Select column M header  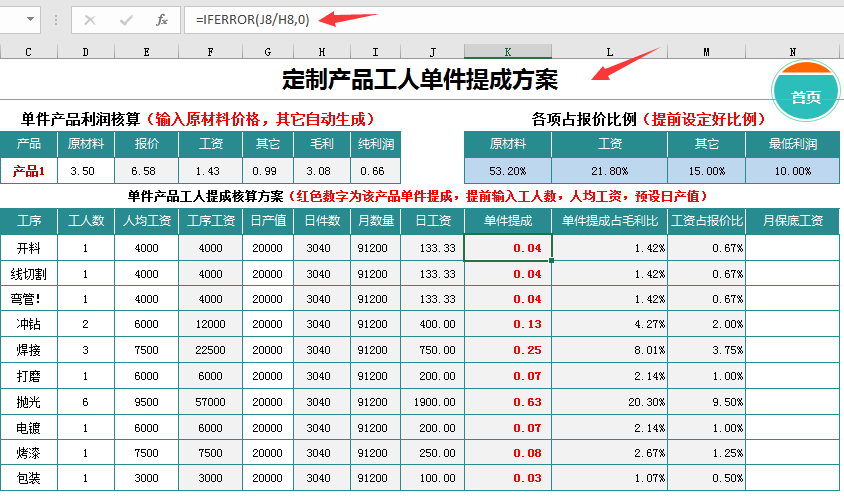706,52
